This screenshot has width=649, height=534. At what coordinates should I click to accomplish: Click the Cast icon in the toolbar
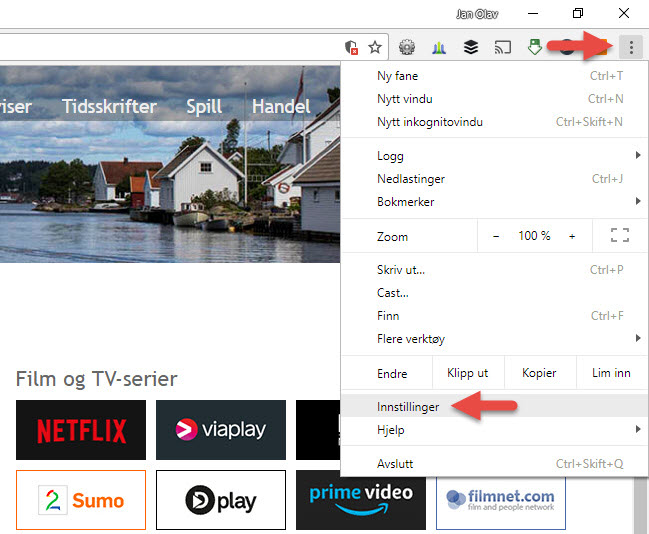click(503, 47)
